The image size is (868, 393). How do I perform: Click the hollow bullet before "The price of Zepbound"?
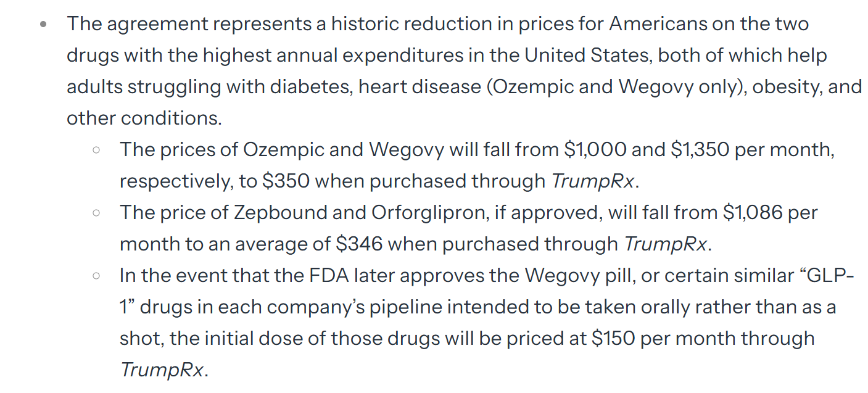(96, 213)
